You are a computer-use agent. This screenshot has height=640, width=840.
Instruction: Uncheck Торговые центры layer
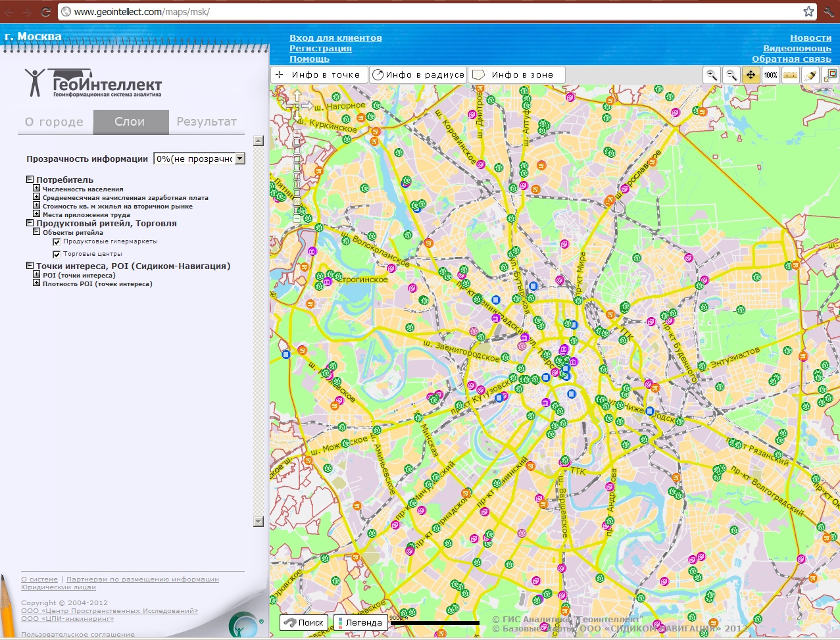(x=57, y=255)
